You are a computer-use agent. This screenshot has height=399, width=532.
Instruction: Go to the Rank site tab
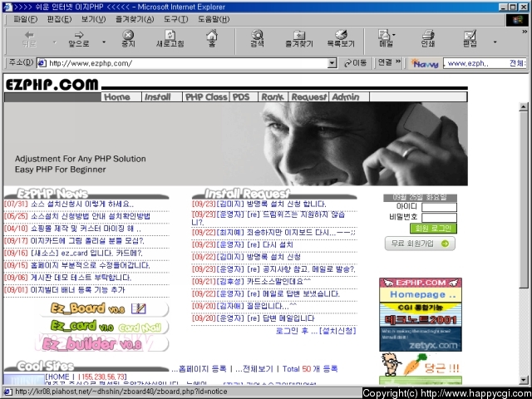coord(273,97)
